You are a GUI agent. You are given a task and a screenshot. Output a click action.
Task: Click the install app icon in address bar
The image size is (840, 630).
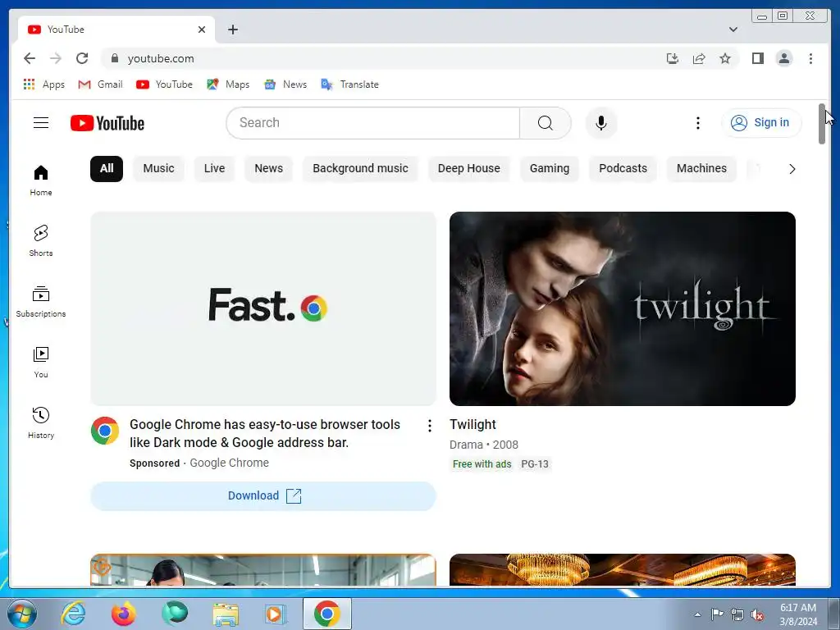pos(673,58)
